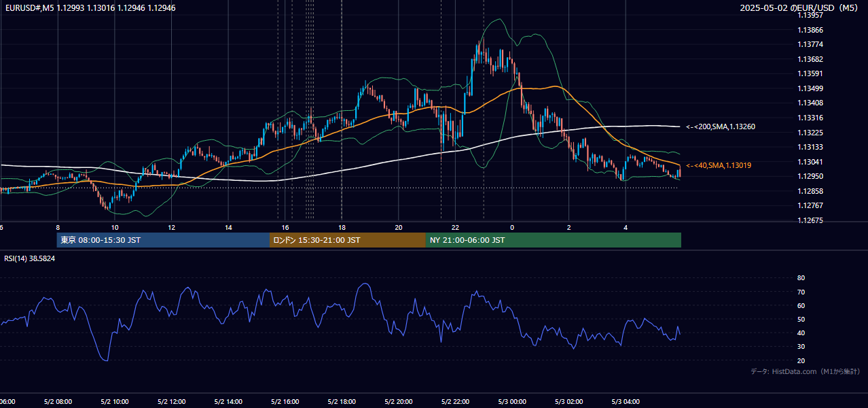The image size is (868, 408).
Task: Click the RSI(14) 38.5824 indicator label
Action: click(x=30, y=258)
